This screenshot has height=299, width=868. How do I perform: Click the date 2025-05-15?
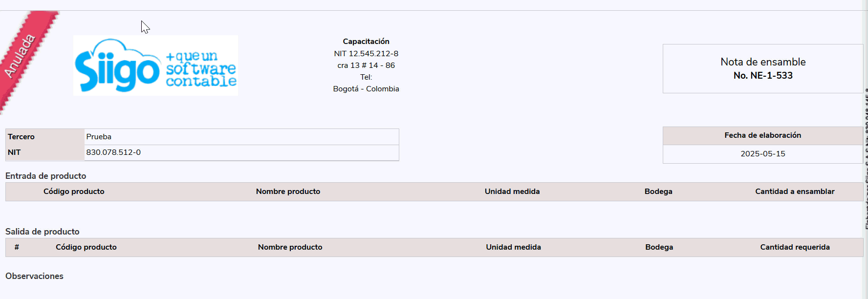coord(762,154)
